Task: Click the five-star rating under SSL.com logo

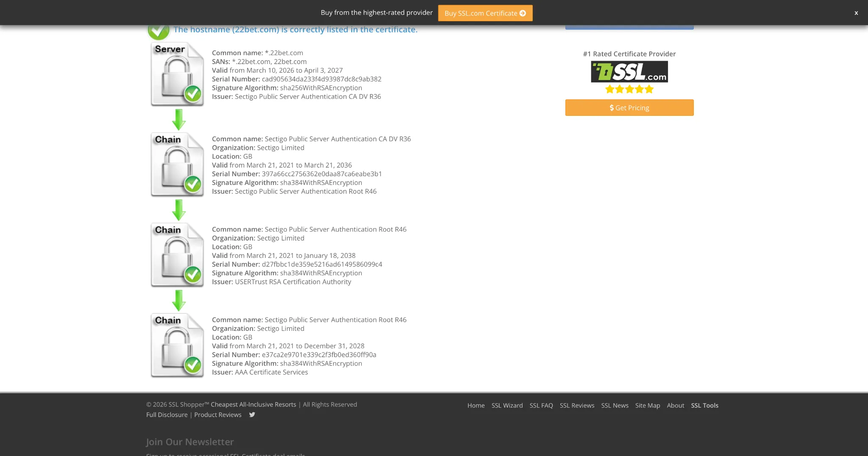Action: click(x=629, y=89)
